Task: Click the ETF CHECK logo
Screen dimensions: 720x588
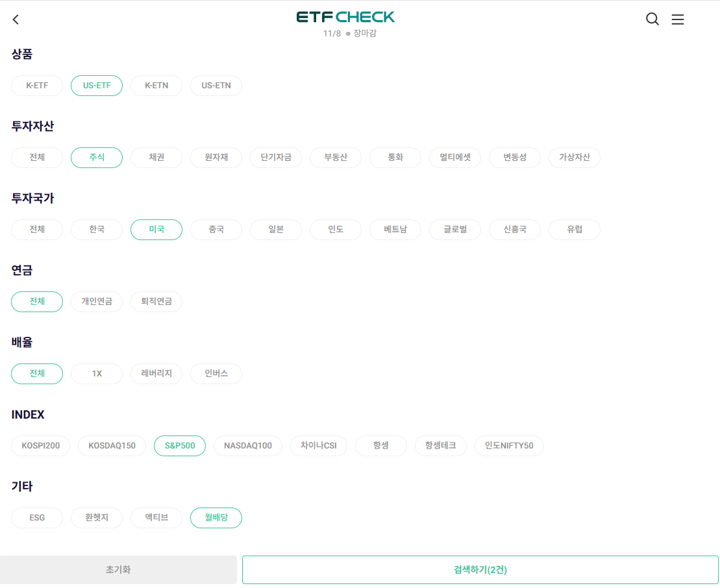Action: [x=347, y=18]
